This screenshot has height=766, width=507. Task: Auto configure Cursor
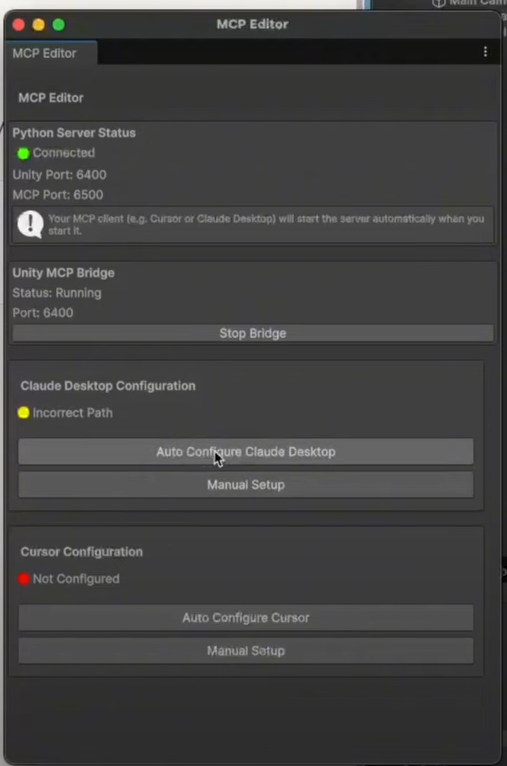pos(246,617)
